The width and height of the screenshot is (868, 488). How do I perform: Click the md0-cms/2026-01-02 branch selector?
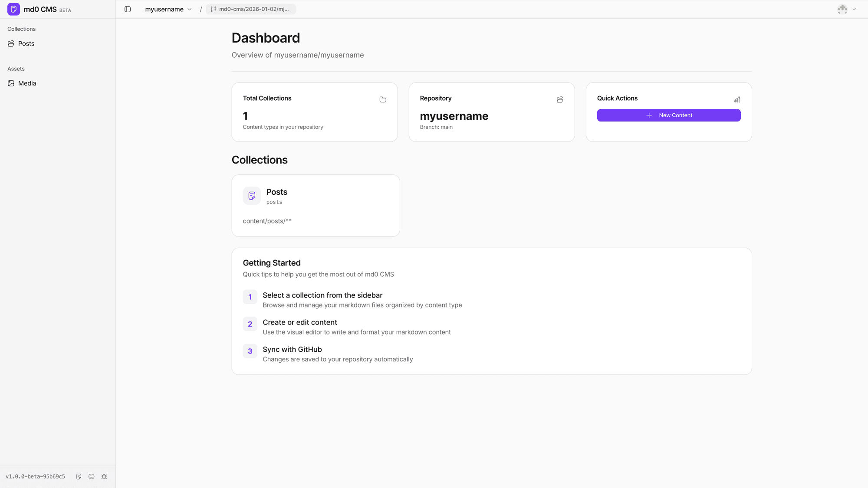251,9
